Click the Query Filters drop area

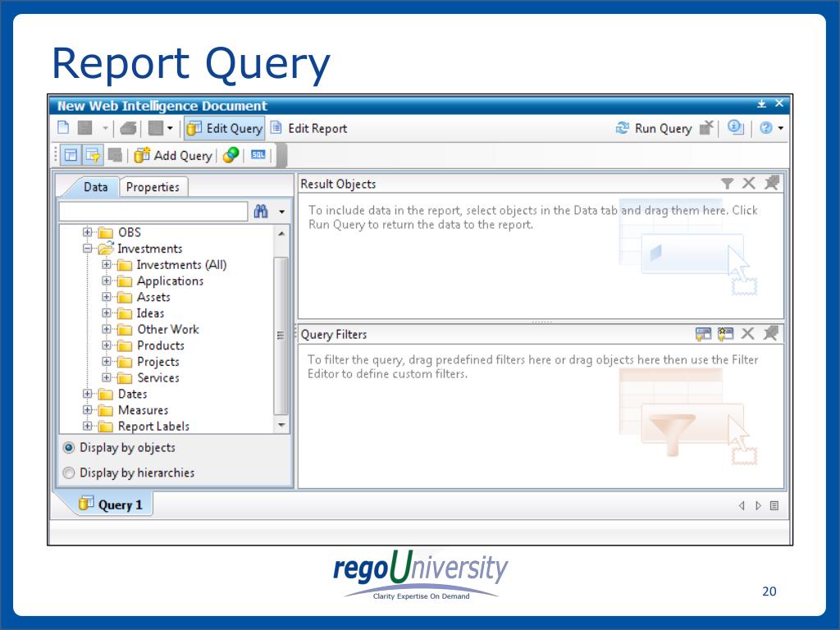coord(541,416)
